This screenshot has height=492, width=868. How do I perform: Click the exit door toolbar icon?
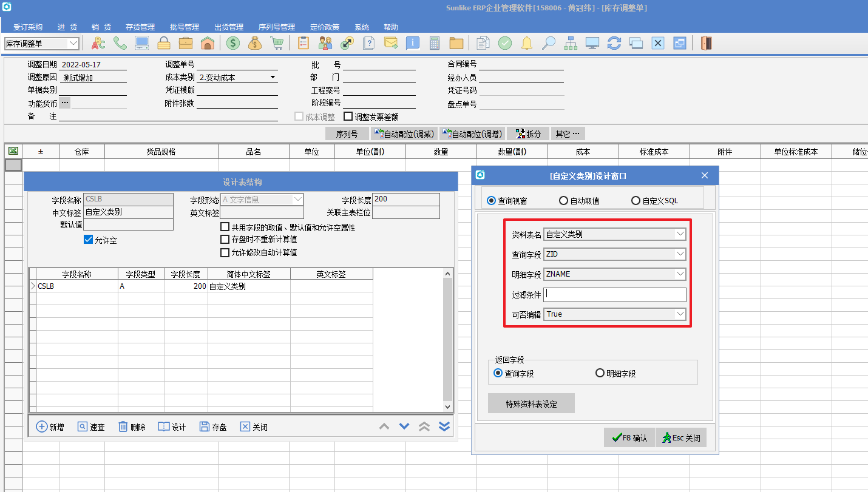(706, 43)
